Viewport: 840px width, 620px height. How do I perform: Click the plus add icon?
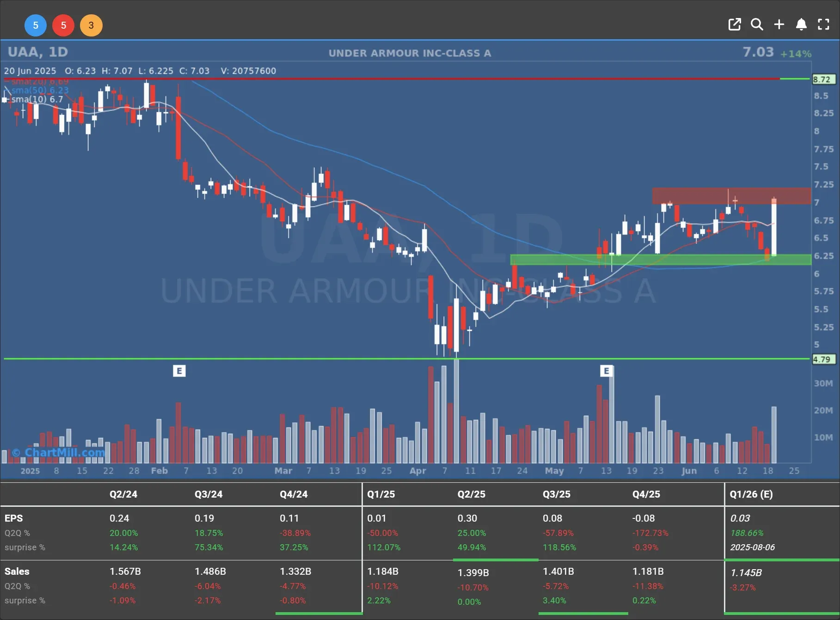[x=779, y=24]
